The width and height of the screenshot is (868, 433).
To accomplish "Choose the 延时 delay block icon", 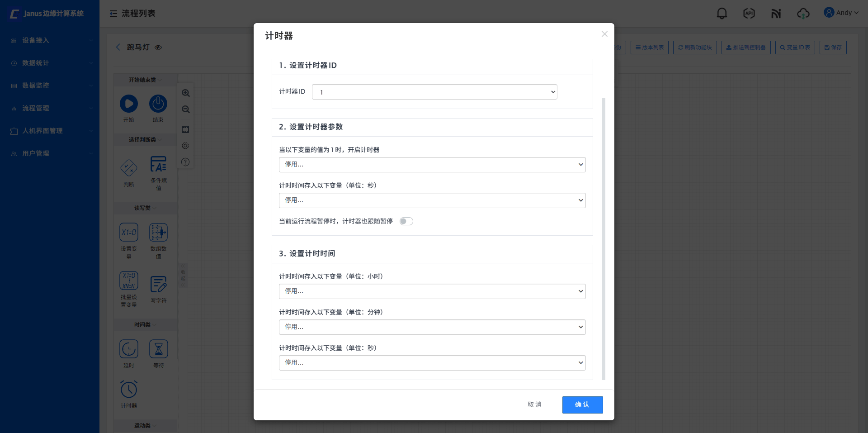I will 129,349.
